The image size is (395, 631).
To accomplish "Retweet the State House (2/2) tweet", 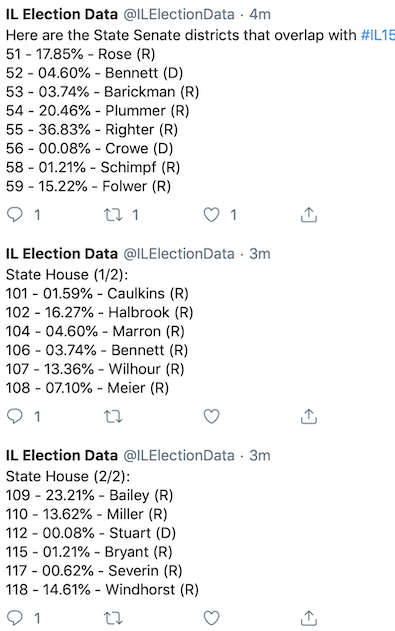I will [113, 618].
